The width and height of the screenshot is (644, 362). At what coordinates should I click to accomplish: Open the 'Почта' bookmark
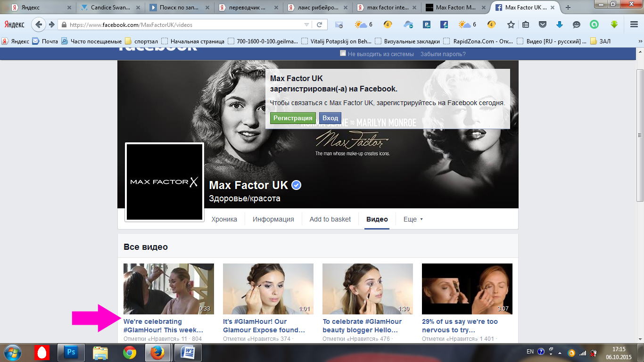coord(45,41)
